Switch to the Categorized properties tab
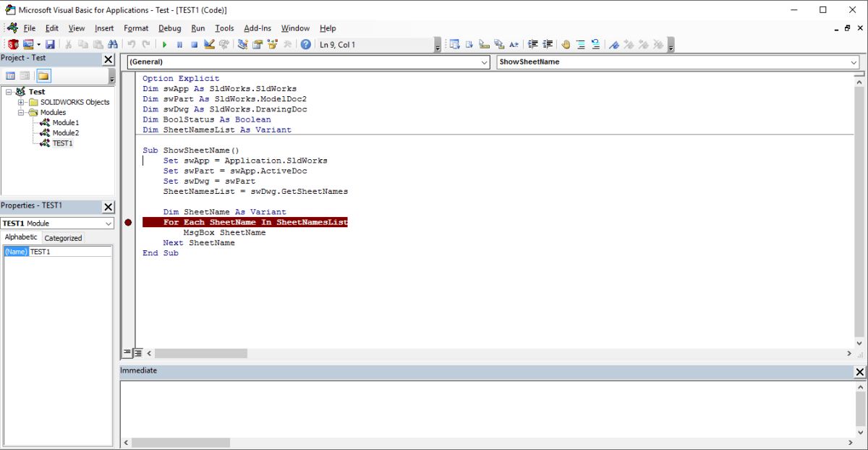Screen dimensions: 868x450 pos(63,238)
